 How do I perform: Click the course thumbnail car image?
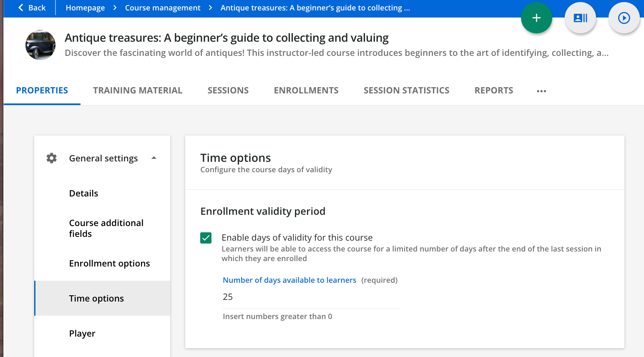40,45
